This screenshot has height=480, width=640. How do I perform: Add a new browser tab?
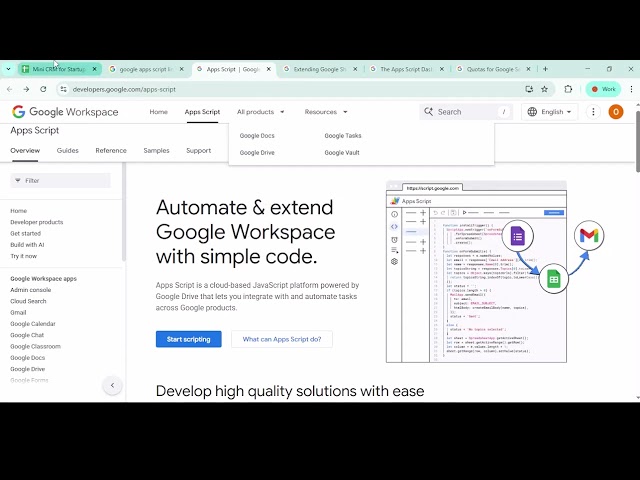click(545, 69)
